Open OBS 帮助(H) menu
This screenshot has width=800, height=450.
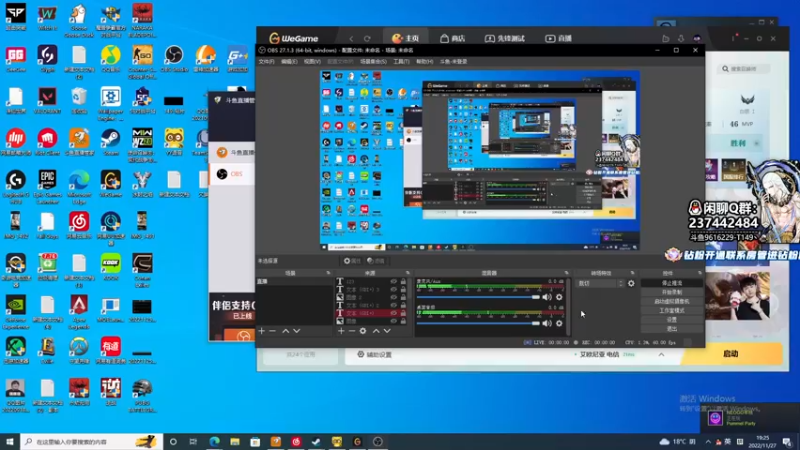coord(424,61)
